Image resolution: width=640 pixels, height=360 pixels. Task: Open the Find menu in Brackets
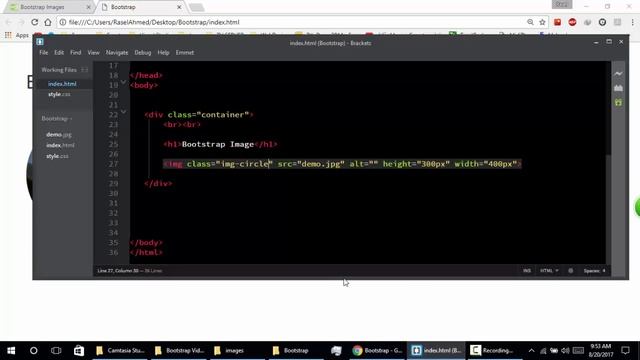(x=76, y=53)
